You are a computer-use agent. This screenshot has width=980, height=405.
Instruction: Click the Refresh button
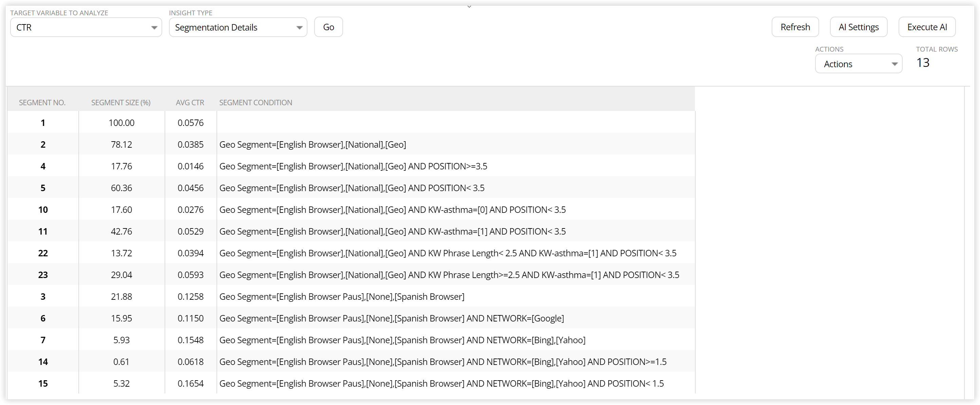click(795, 27)
